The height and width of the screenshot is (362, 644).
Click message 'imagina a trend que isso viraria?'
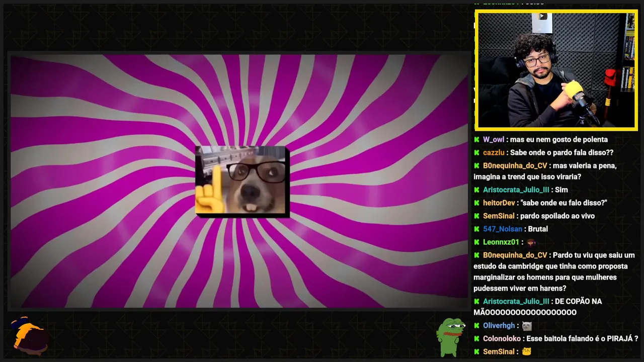[x=527, y=177]
